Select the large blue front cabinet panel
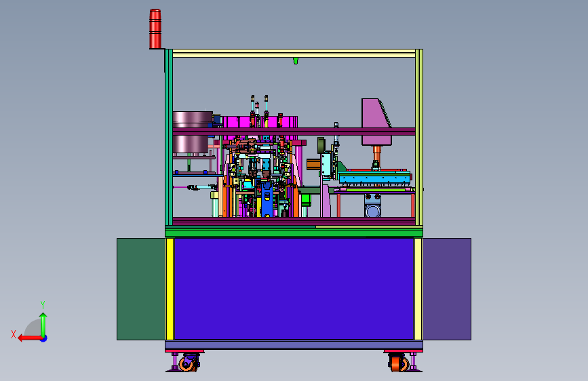This screenshot has height=381, width=588. 294,289
